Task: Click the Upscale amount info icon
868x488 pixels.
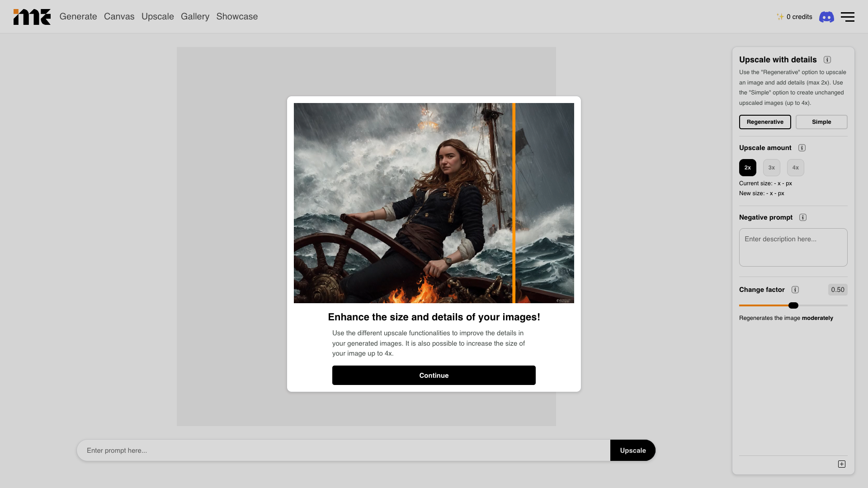Action: click(x=802, y=148)
